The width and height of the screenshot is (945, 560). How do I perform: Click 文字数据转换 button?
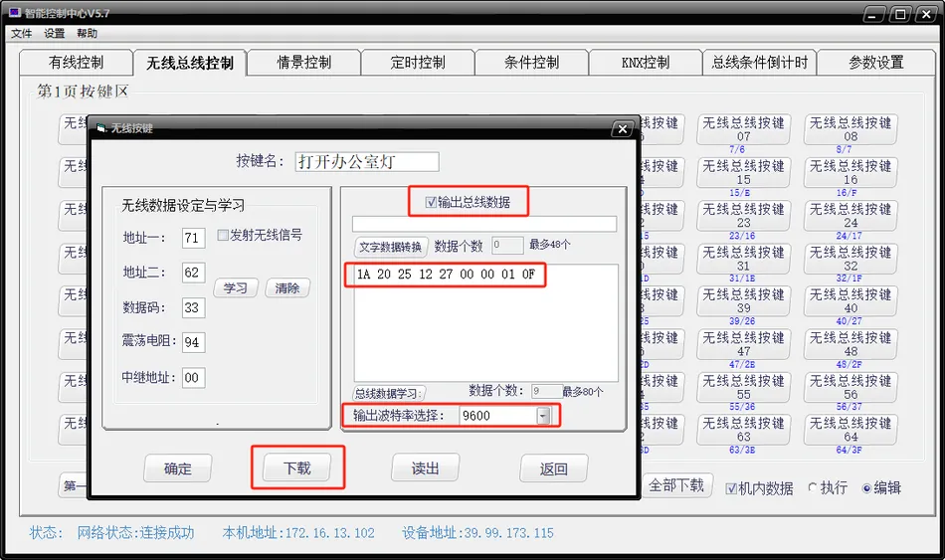tap(390, 247)
